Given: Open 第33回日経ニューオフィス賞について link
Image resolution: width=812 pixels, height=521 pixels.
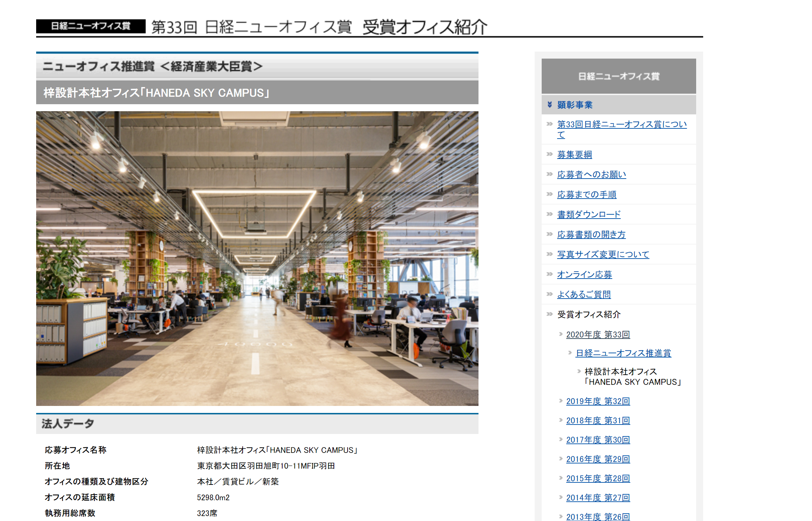Looking at the screenshot, I should (x=621, y=125).
